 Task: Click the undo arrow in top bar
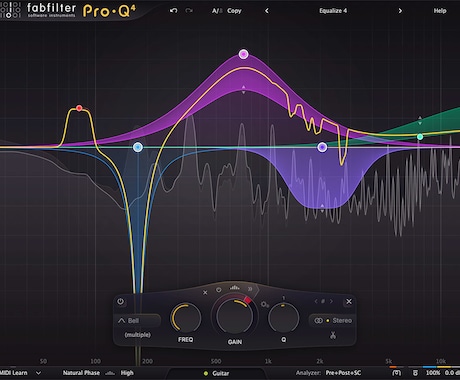[173, 11]
